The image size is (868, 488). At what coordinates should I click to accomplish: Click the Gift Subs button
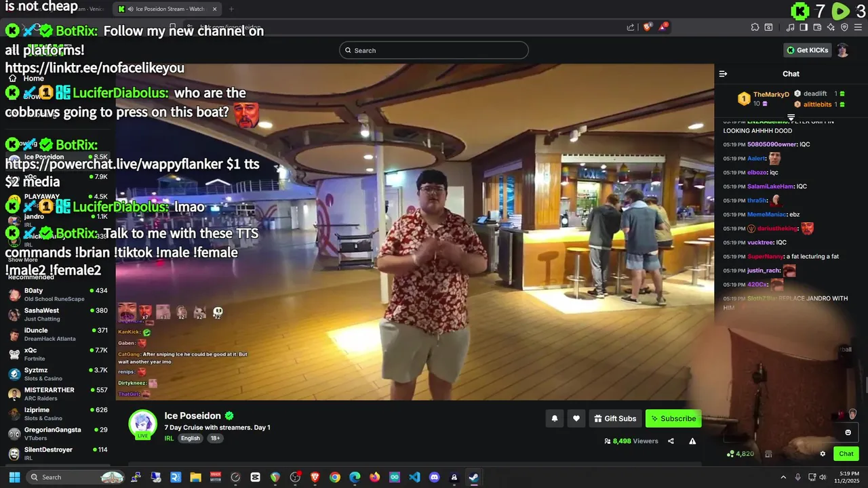click(615, 419)
